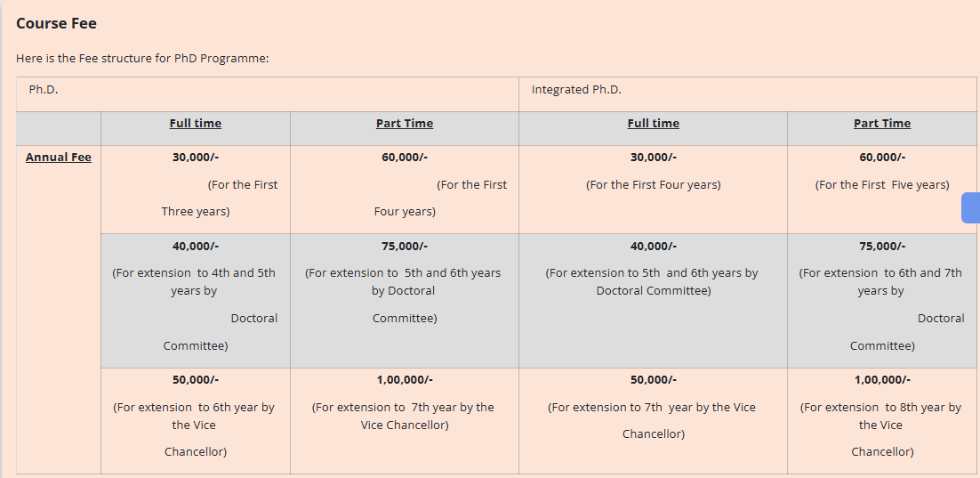Click the Course Fee heading

click(56, 23)
